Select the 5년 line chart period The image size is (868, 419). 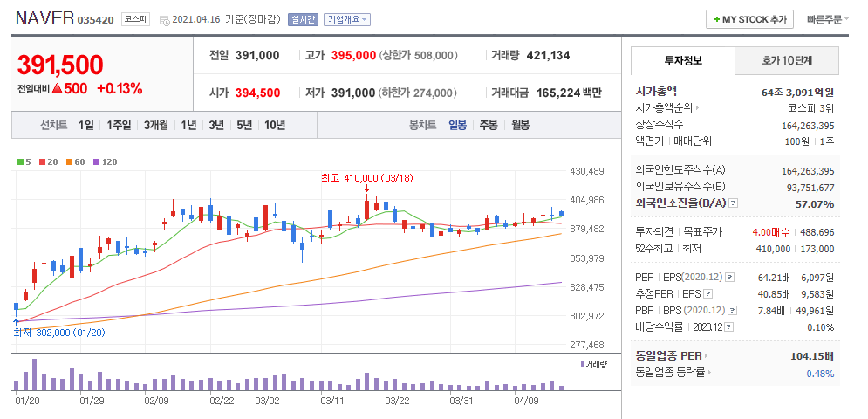tap(243, 125)
